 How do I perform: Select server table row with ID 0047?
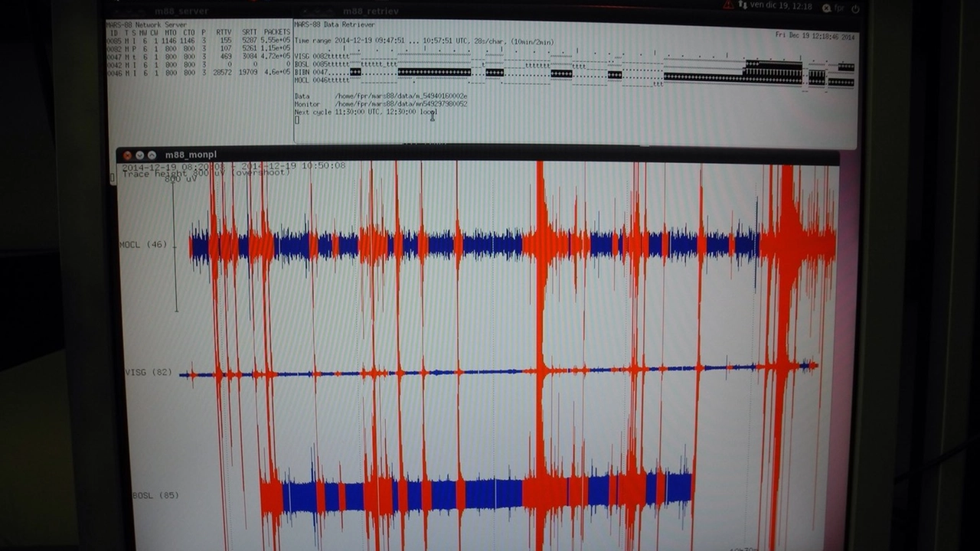pos(199,56)
